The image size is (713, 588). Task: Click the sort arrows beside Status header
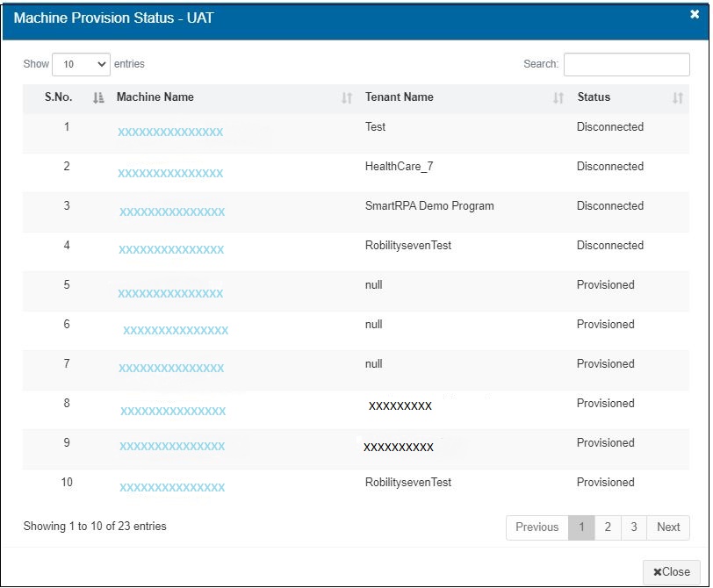[x=677, y=98]
